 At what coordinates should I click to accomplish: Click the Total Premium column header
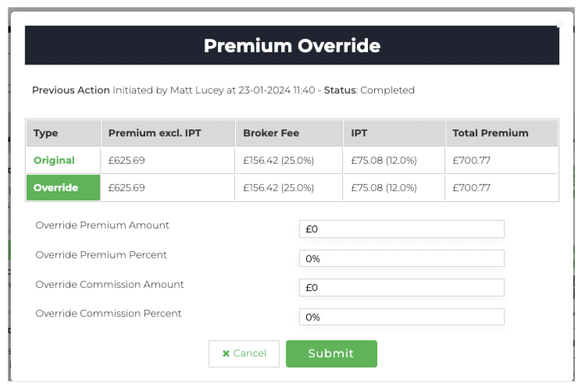pos(490,133)
